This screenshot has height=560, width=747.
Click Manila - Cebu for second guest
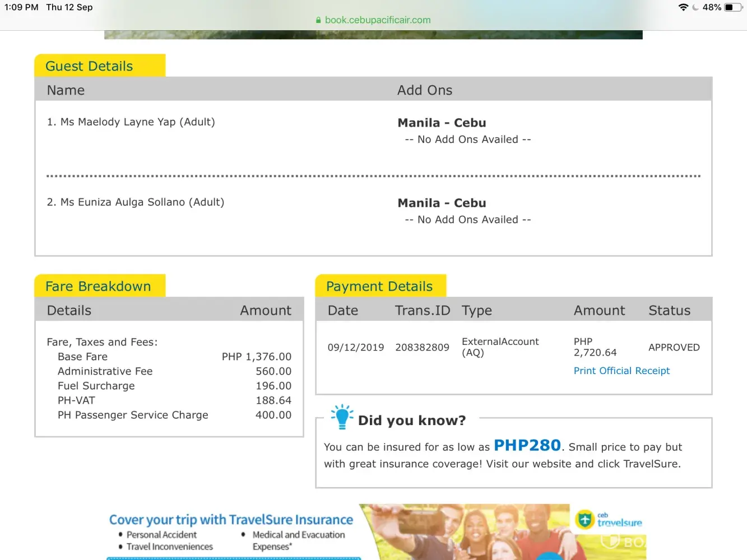coord(442,203)
